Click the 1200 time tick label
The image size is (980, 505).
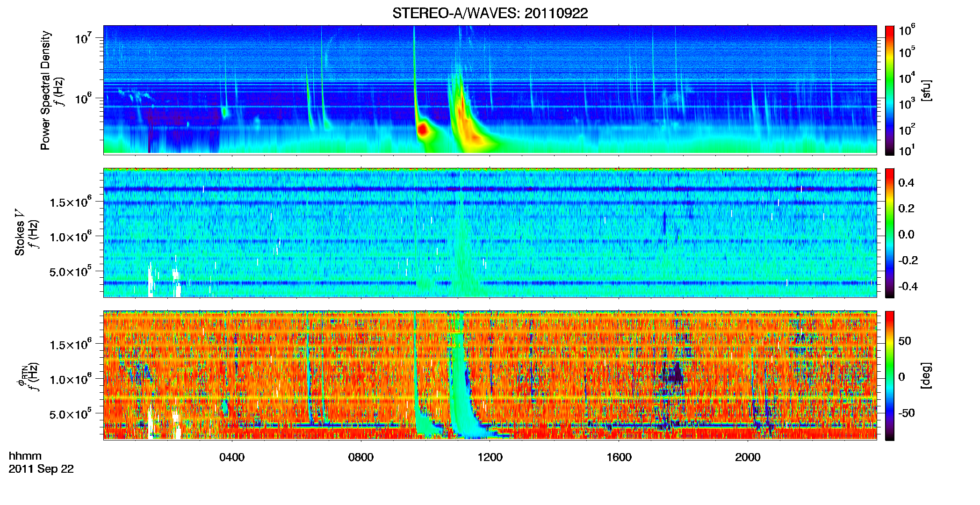point(490,457)
